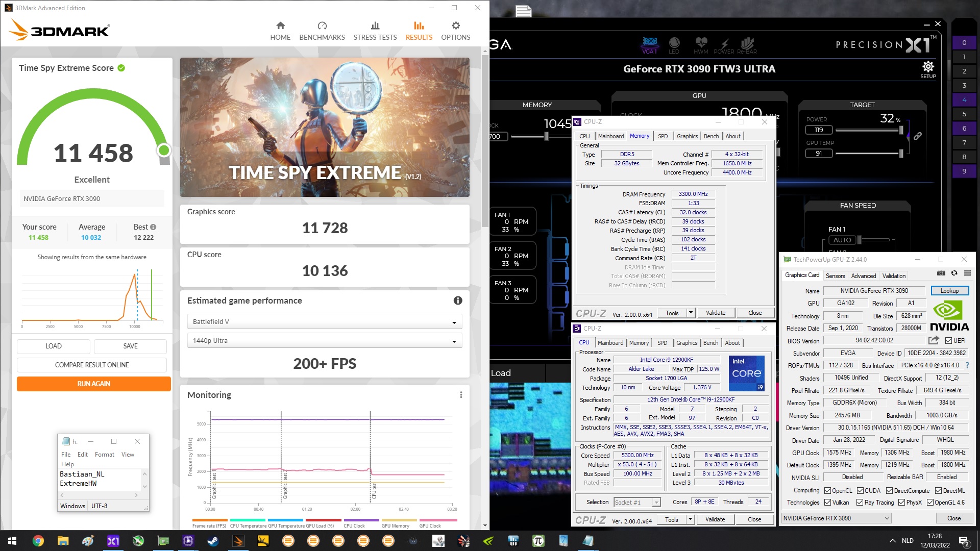Click Bus Interface question mark in GPU-Z
This screenshot has height=551, width=980.
(967, 365)
